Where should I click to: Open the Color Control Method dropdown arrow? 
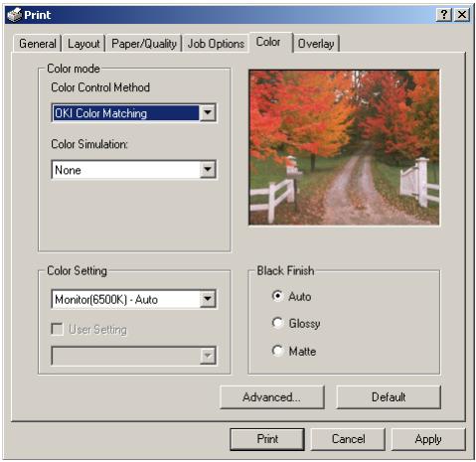coord(208,113)
